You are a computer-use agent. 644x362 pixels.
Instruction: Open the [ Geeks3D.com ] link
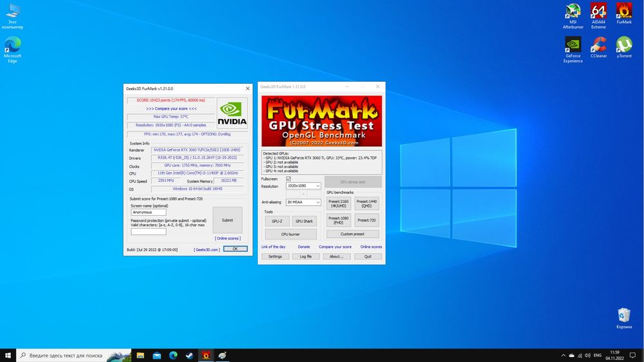tap(207, 250)
